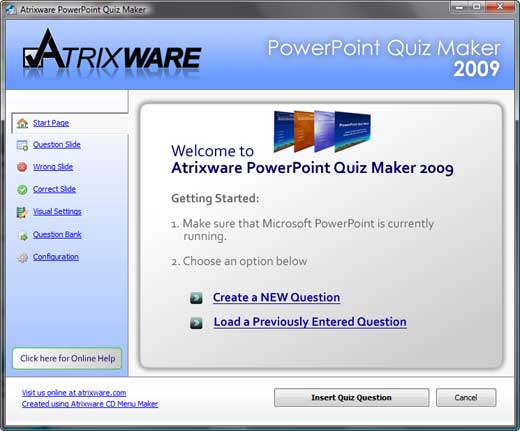Screen dimensions: 520x431
Task: Click the PowerPoint slide templates thumbnail
Action: pyautogui.click(x=322, y=131)
